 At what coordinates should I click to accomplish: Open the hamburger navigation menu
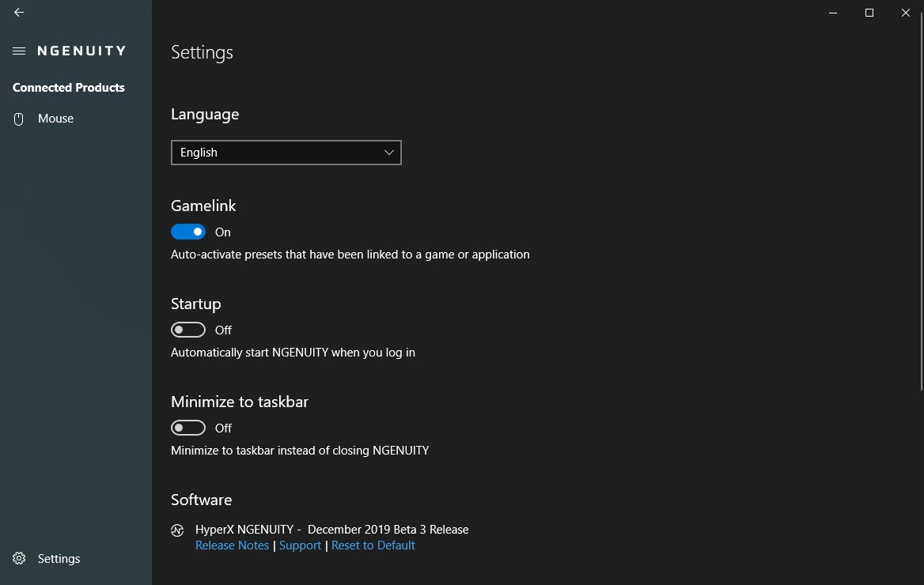(x=19, y=51)
